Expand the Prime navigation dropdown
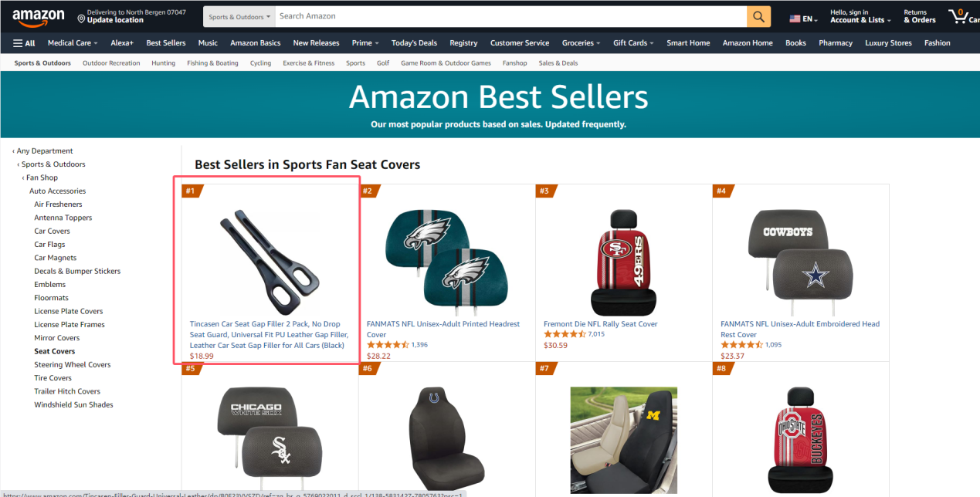The image size is (980, 497). pyautogui.click(x=365, y=43)
